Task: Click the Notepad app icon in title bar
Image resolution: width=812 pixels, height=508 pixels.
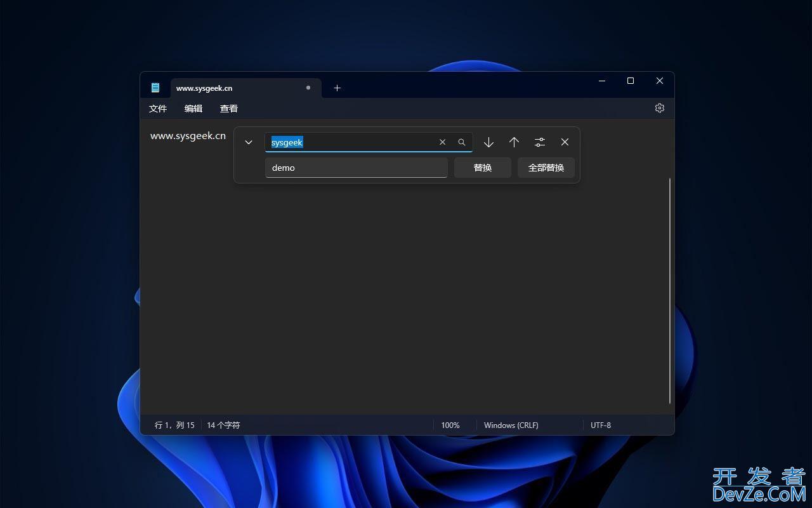Action: click(155, 88)
